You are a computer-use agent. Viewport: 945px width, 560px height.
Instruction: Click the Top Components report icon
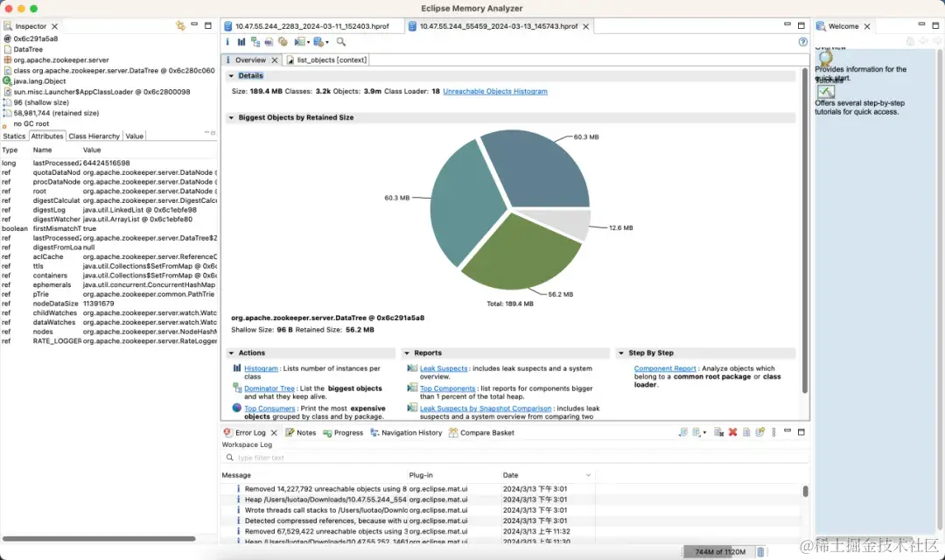[412, 388]
